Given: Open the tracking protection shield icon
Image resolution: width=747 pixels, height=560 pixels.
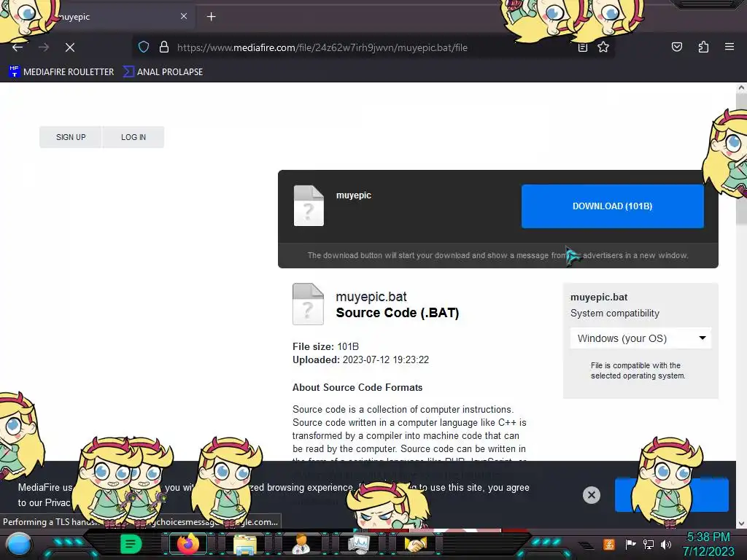Looking at the screenshot, I should click(144, 47).
